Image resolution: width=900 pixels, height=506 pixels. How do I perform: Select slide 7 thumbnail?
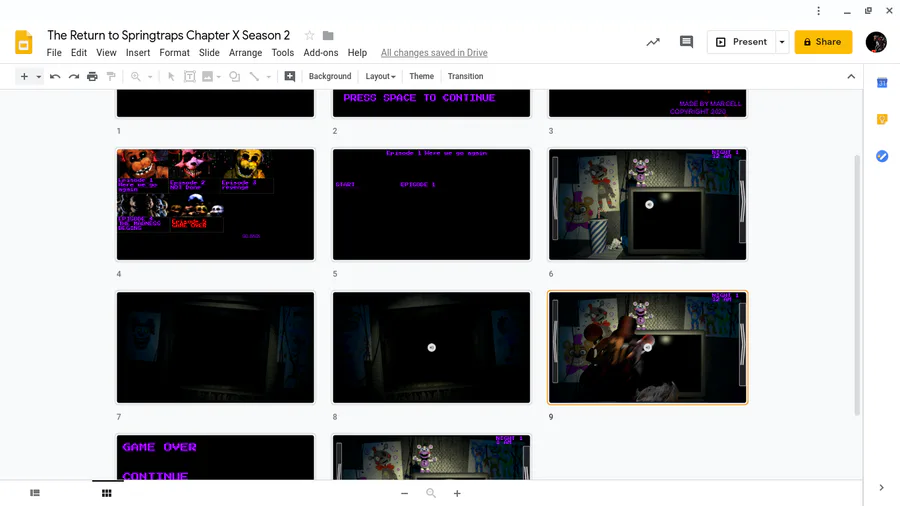click(215, 348)
